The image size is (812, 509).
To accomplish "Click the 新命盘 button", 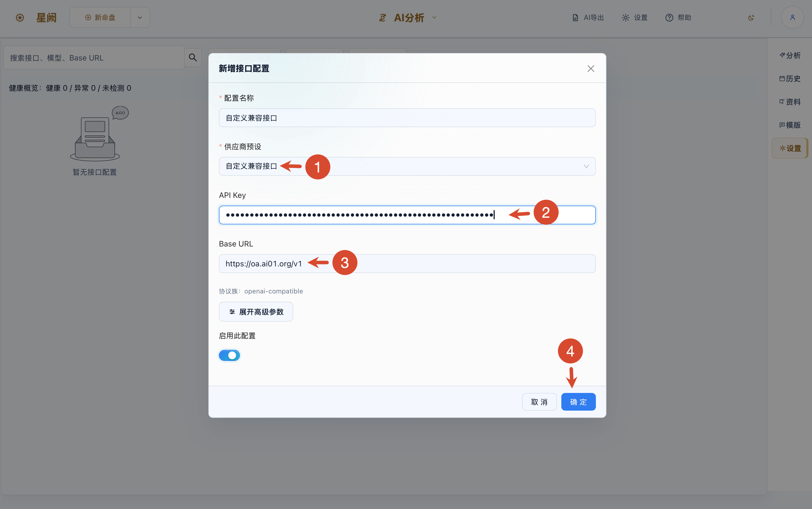I will pyautogui.click(x=100, y=17).
